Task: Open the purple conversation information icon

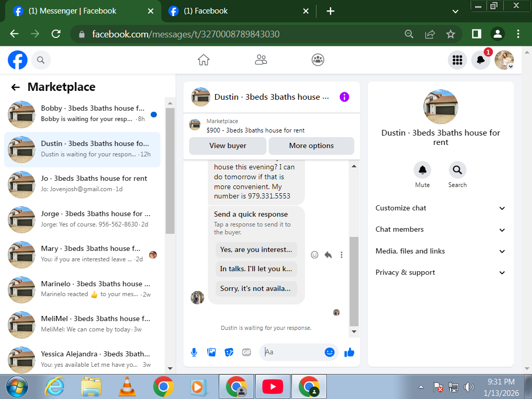Action: [344, 97]
